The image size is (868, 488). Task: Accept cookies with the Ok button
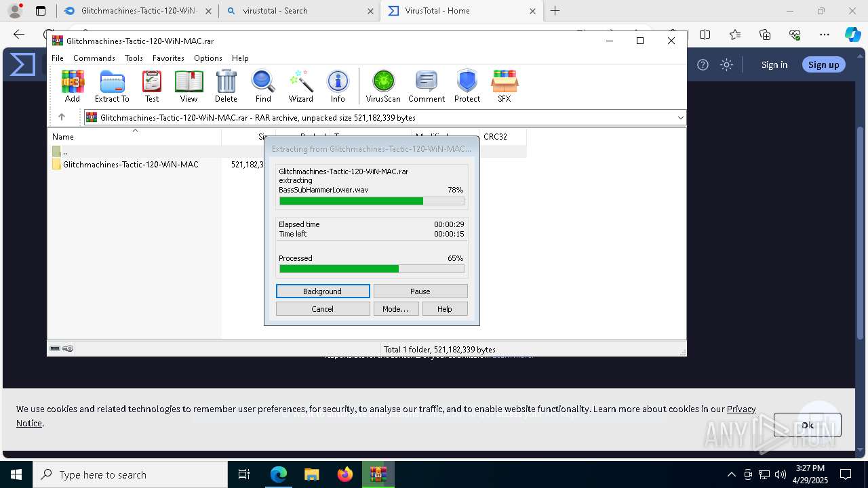808,425
